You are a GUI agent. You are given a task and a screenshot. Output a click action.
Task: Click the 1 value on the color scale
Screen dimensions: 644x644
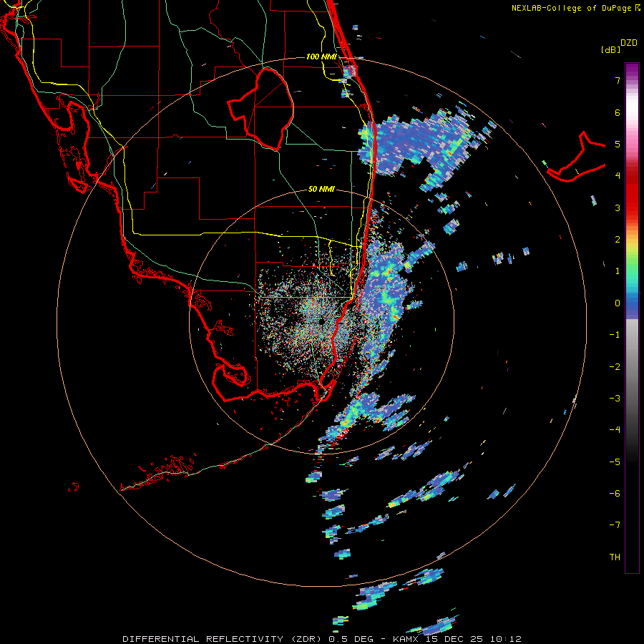tap(618, 271)
